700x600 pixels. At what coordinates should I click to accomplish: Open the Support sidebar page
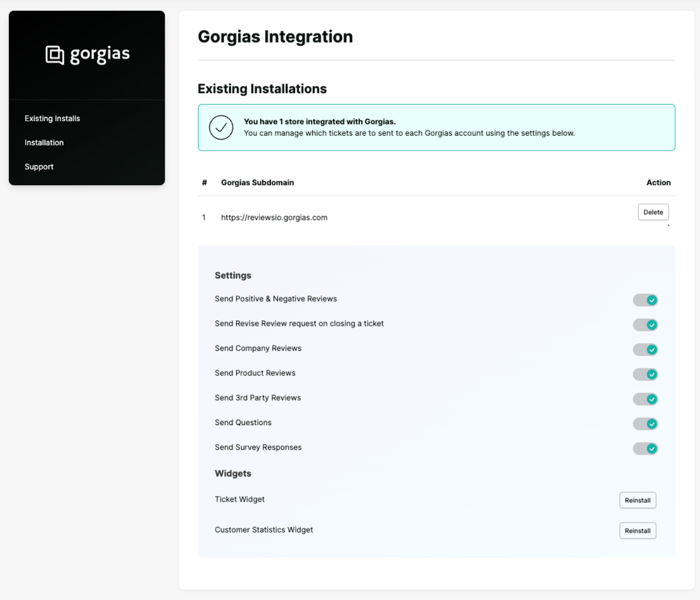point(39,167)
